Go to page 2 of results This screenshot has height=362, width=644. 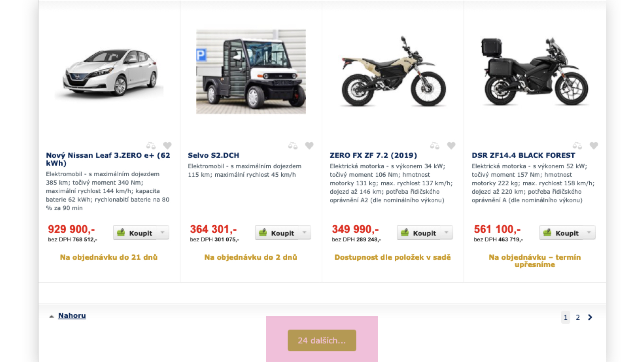578,317
